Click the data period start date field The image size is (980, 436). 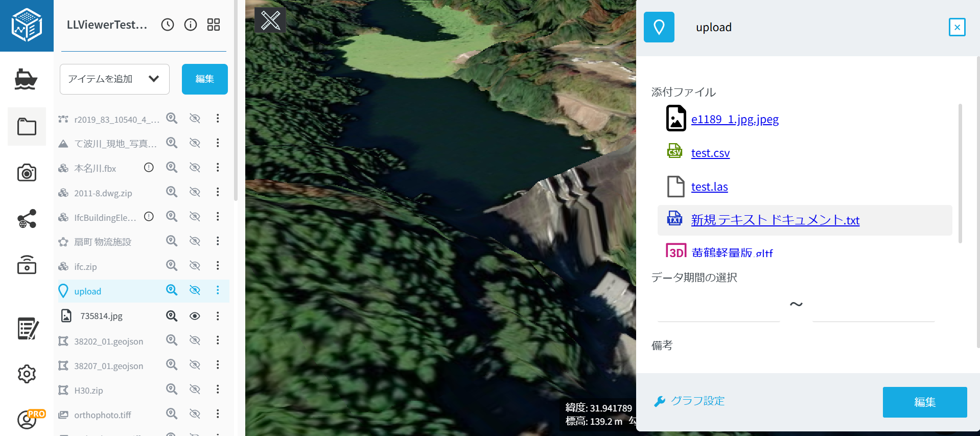(718, 310)
